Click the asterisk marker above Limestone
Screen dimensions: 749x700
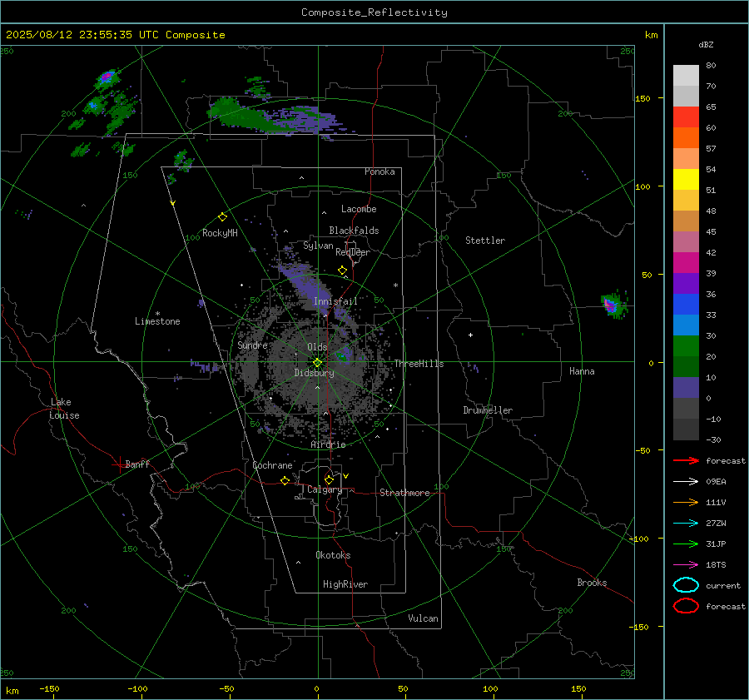[157, 314]
